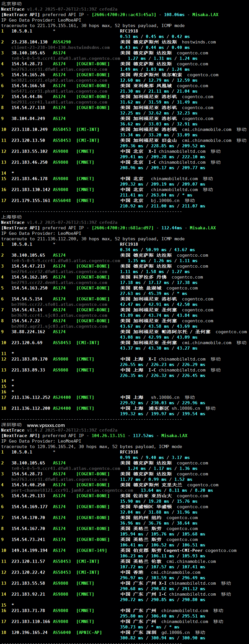Select the IP 154.54.162.105
Viewport: 249px width, 644px height.
pyautogui.click(x=30, y=277)
